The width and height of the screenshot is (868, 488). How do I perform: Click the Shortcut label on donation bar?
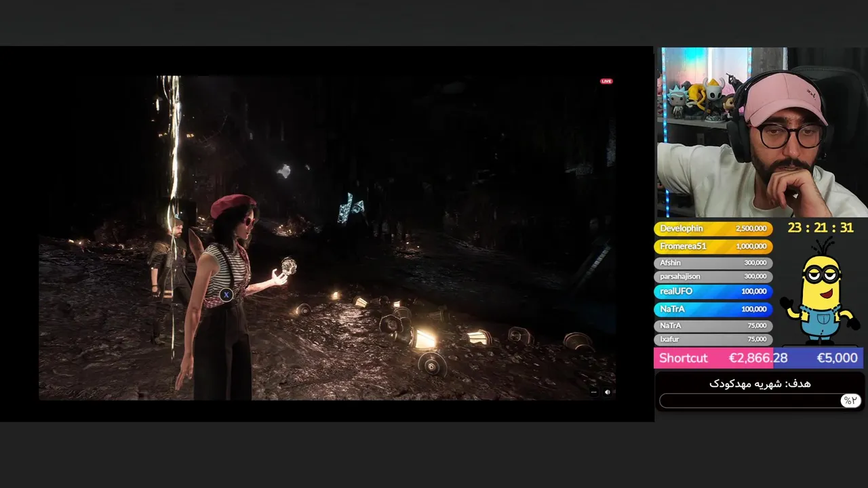683,358
